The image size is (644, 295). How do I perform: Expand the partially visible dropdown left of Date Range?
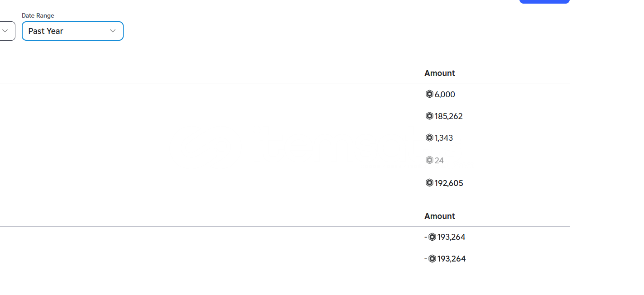click(x=6, y=31)
